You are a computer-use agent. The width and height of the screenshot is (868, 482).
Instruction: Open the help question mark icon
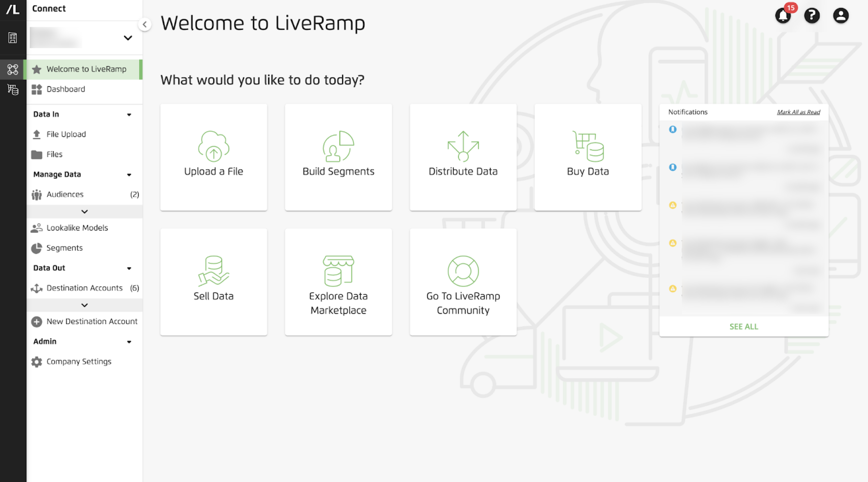[x=812, y=15]
